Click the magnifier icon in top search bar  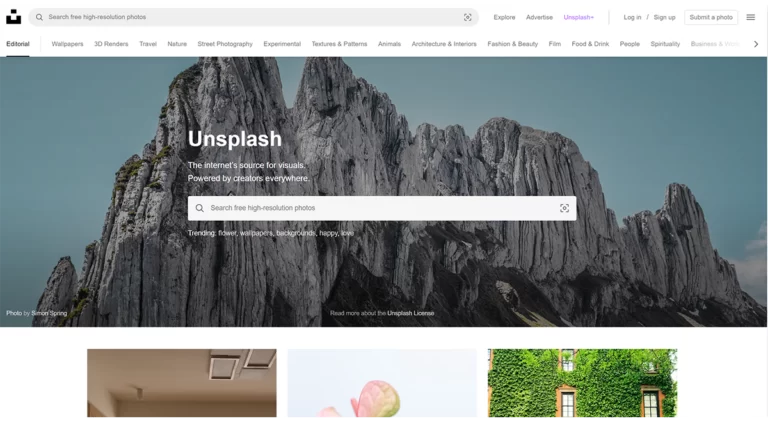coord(39,17)
